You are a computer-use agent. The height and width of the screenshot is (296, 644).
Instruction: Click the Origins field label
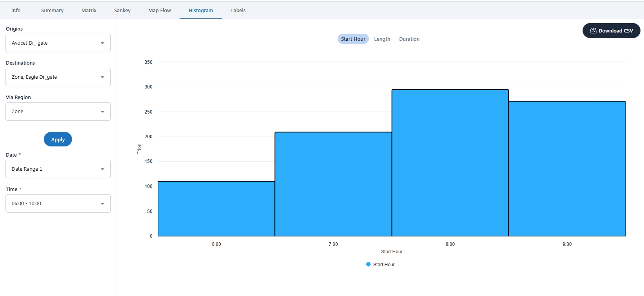click(x=14, y=29)
